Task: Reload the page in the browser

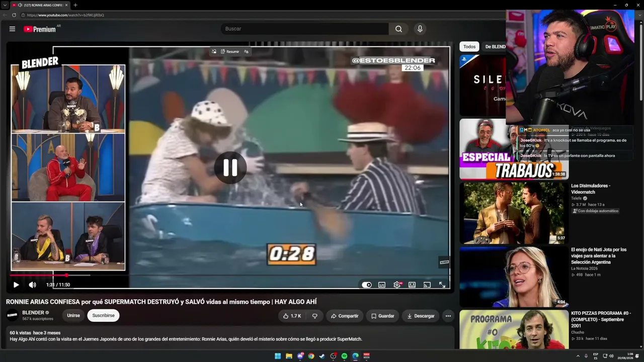Action: [x=14, y=15]
